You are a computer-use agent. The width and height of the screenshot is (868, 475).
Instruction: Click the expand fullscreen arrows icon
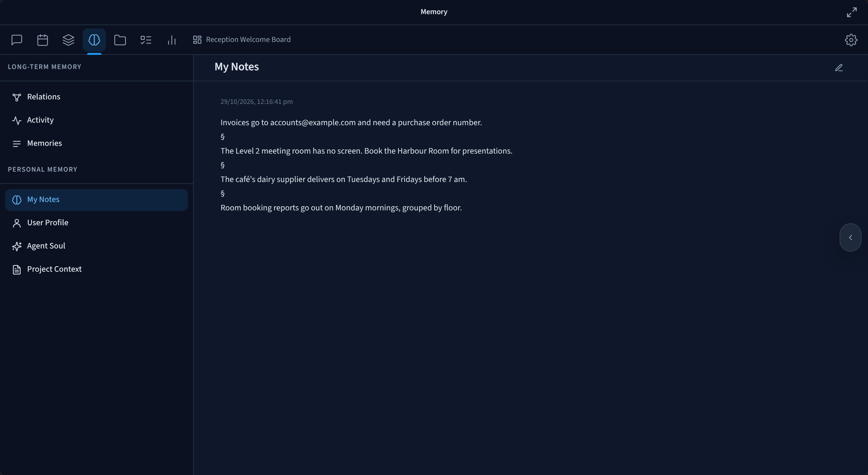click(x=852, y=12)
